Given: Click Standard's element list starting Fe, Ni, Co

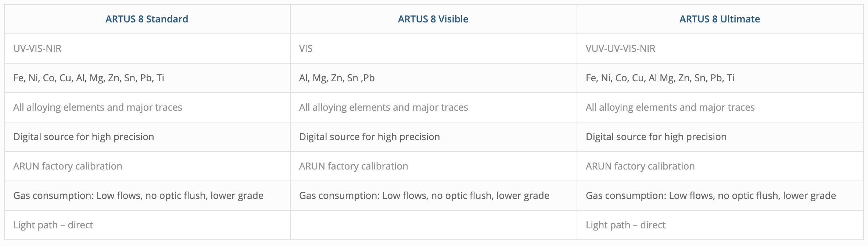Looking at the screenshot, I should pyautogui.click(x=89, y=78).
